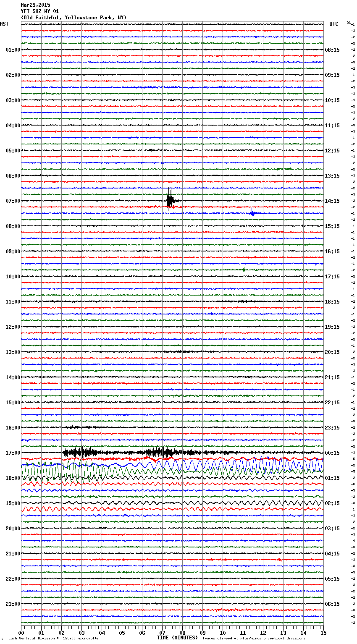The height and width of the screenshot is (644, 357).
Task: Click the date text 'Mar29,2015'
Action: click(x=35, y=5)
